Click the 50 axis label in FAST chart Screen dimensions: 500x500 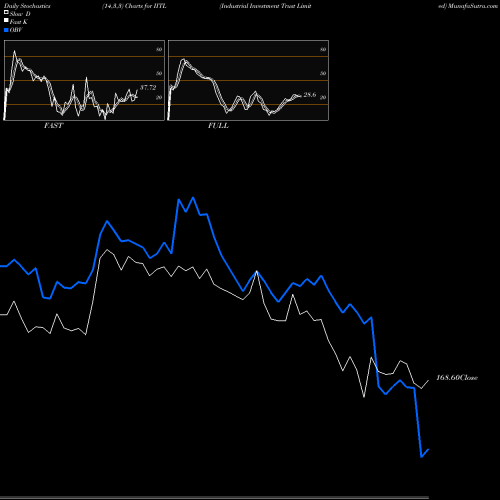tap(159, 74)
